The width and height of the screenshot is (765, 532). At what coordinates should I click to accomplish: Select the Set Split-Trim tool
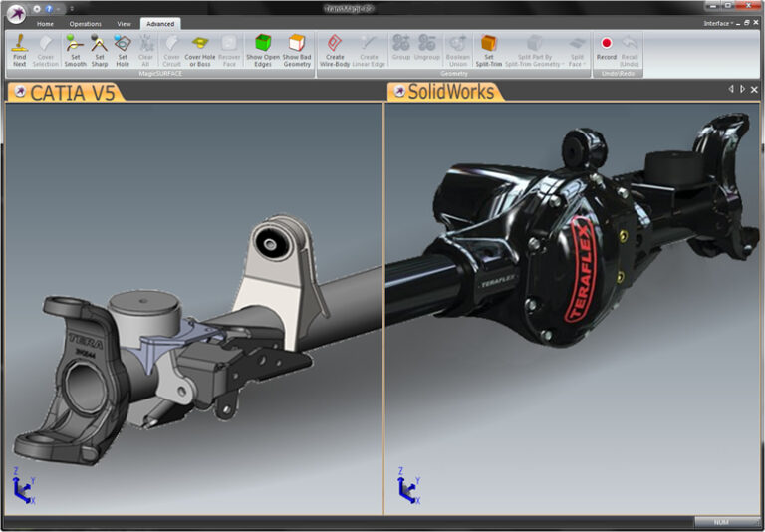click(x=489, y=49)
